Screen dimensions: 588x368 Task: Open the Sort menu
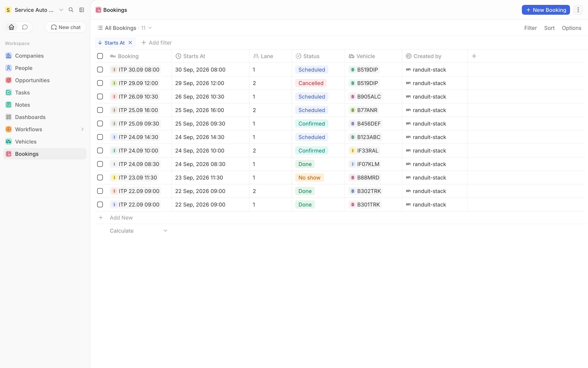pos(549,28)
